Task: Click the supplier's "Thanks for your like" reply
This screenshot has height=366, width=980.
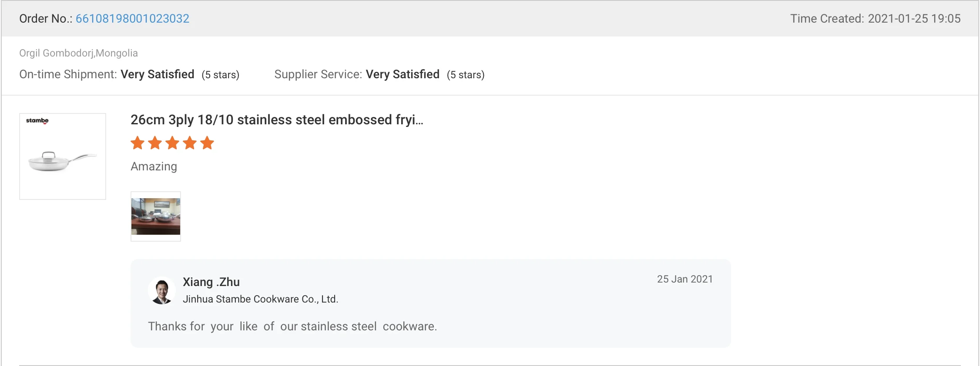Action: (x=292, y=326)
